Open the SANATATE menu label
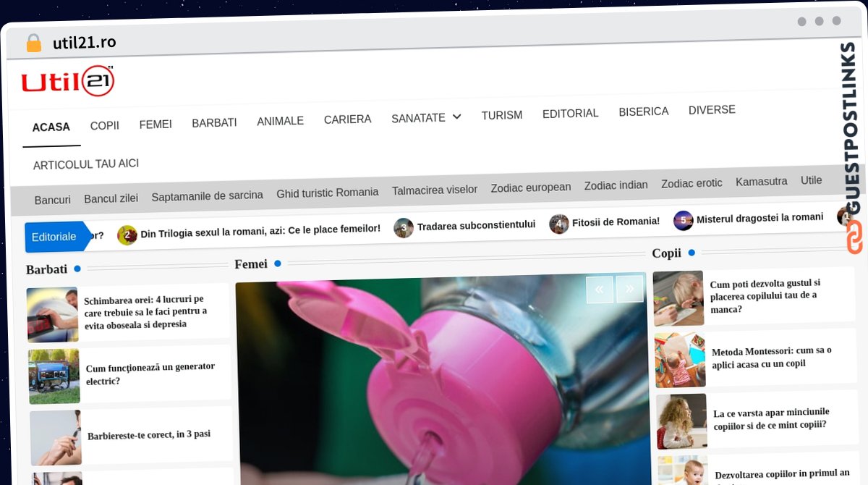The image size is (868, 485). [418, 118]
